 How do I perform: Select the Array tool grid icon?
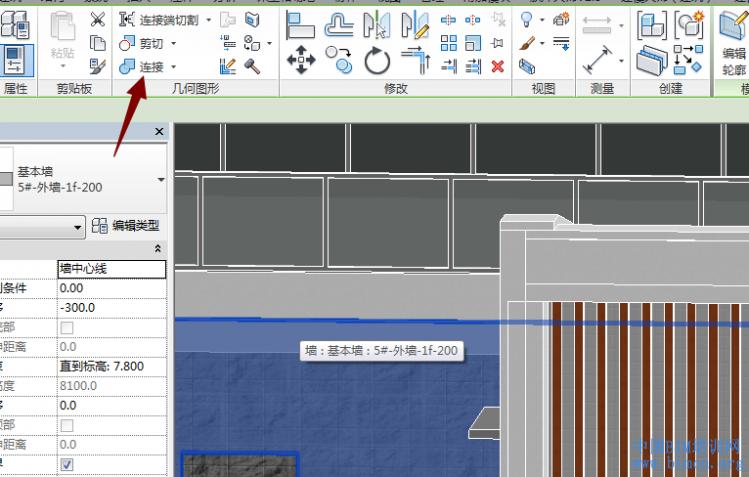[x=448, y=43]
